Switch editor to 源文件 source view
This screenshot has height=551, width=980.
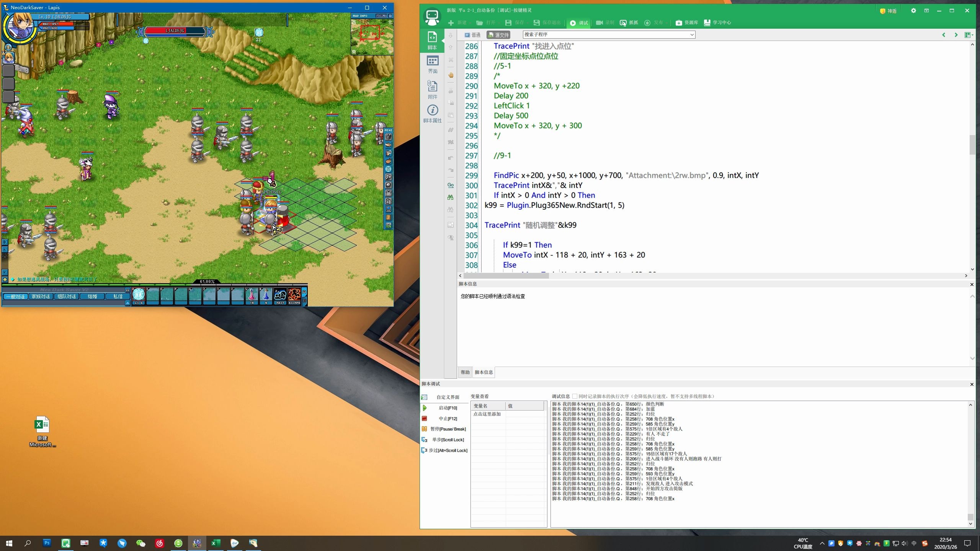498,35
